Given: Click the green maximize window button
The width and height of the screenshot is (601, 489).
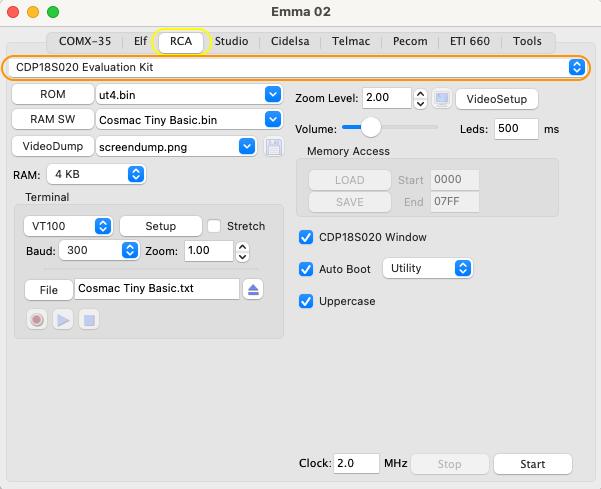Looking at the screenshot, I should (x=53, y=12).
